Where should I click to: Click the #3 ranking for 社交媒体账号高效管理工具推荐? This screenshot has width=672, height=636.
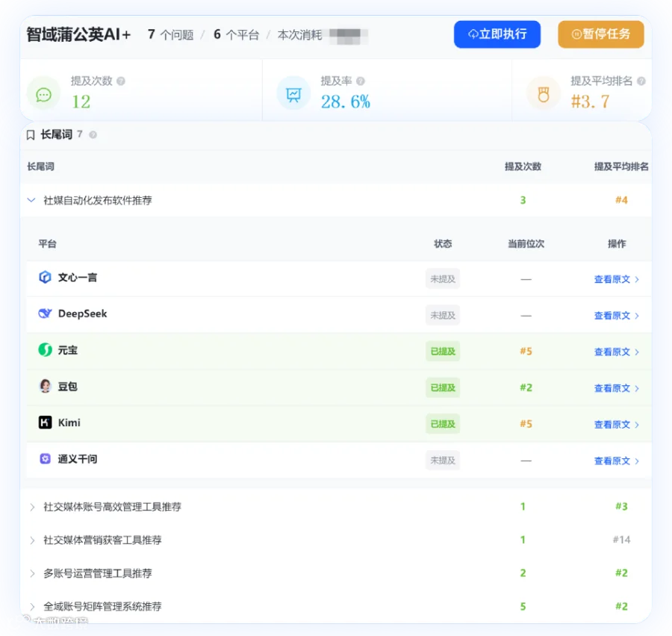tap(621, 507)
